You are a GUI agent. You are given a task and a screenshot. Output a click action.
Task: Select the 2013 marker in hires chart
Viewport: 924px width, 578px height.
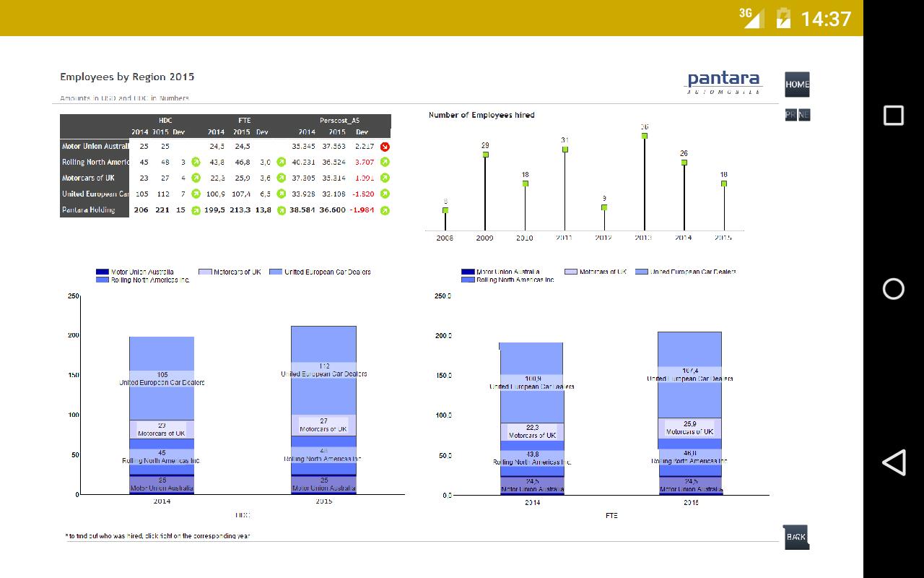(644, 136)
